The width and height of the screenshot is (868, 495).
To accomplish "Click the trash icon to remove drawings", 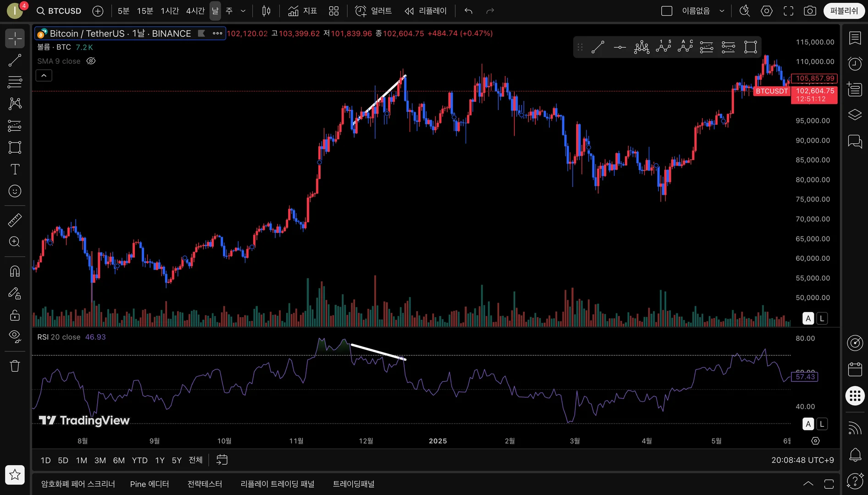I will pyautogui.click(x=15, y=366).
